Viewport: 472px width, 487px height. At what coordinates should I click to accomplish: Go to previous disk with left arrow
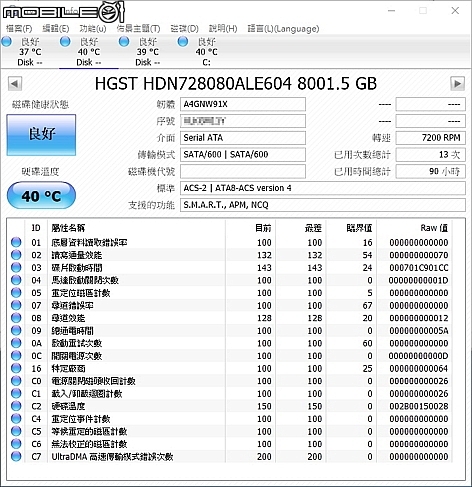point(15,84)
